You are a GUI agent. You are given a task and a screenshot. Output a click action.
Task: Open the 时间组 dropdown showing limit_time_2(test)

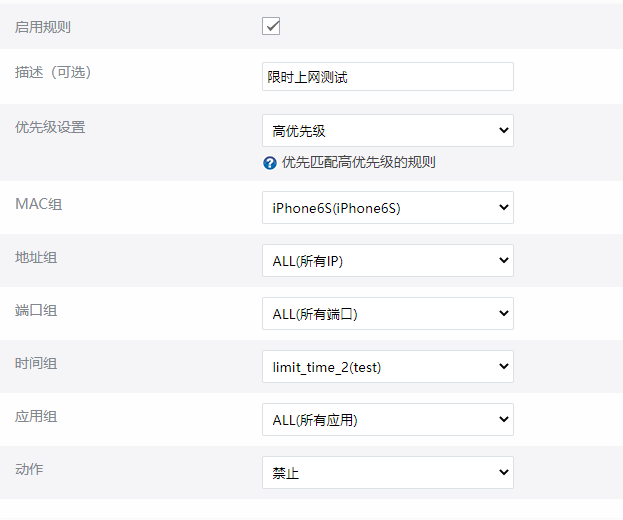(x=387, y=367)
